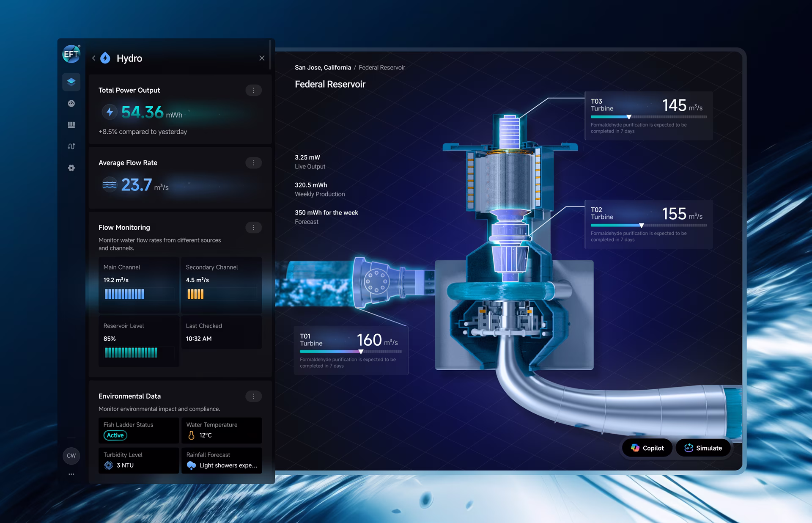Open Average Flow Rate options menu

point(253,163)
